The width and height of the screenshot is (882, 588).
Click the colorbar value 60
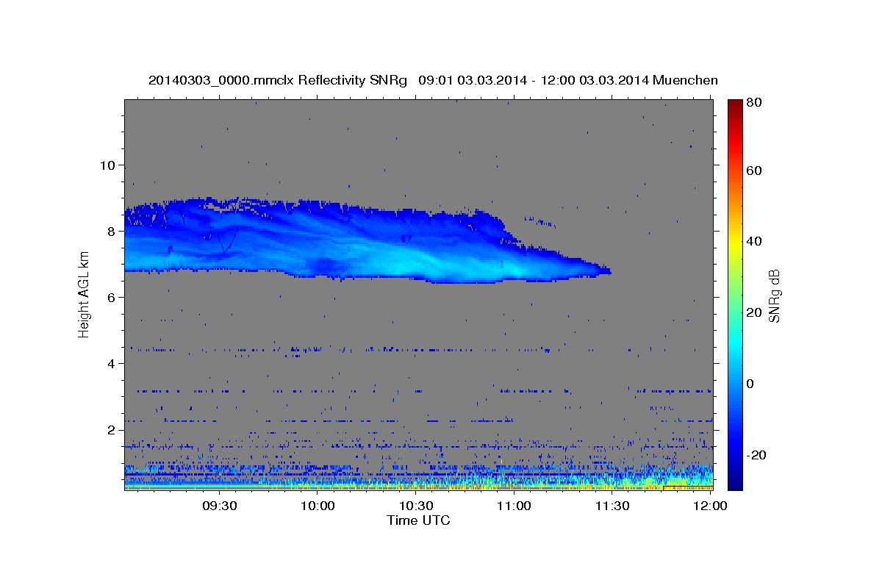753,171
